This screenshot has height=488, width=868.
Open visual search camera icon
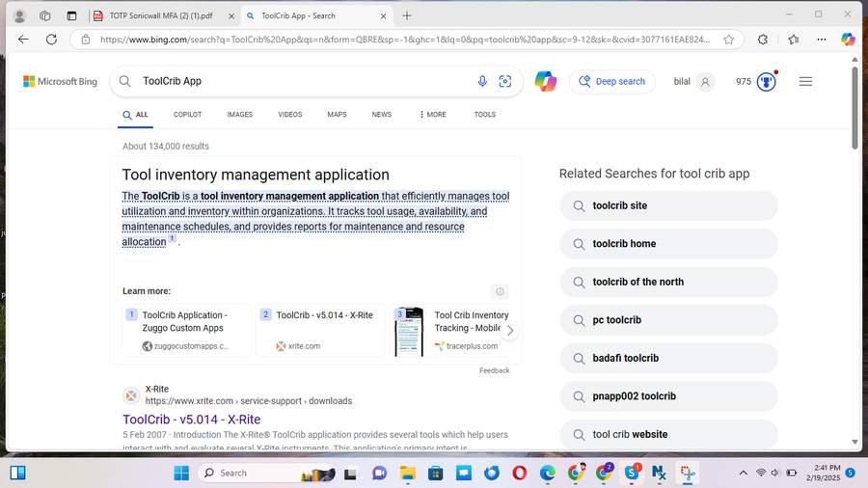pos(504,81)
